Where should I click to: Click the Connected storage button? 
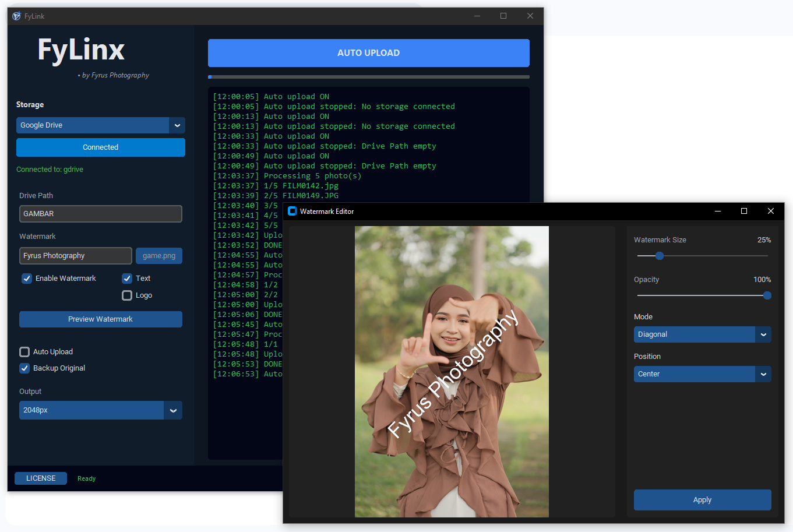[101, 147]
